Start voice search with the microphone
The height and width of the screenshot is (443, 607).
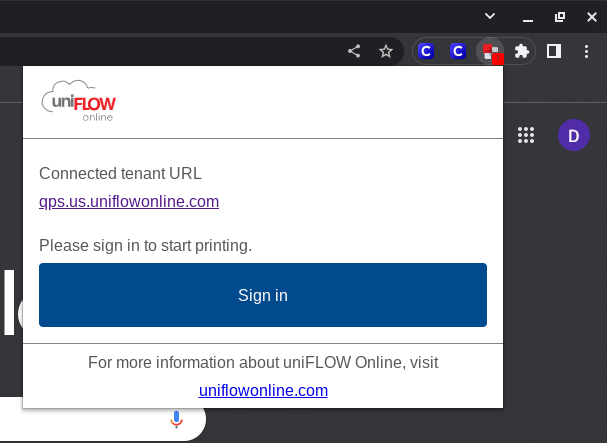[176, 420]
